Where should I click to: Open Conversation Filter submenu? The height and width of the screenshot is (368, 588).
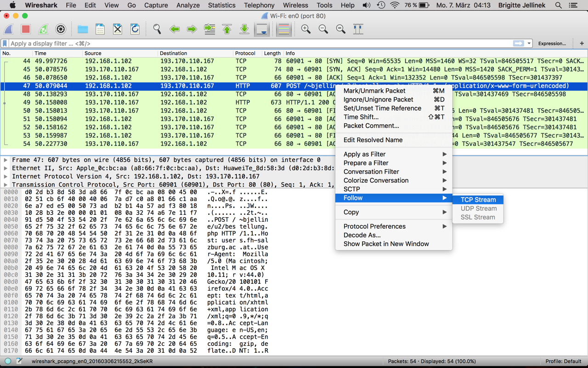pos(394,172)
